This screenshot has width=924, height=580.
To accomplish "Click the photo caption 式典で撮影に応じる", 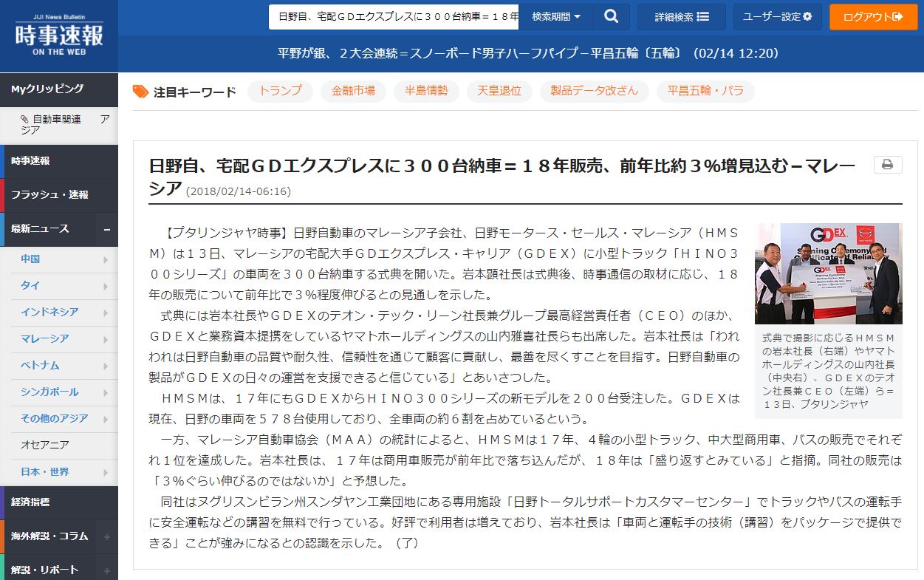I will point(828,371).
